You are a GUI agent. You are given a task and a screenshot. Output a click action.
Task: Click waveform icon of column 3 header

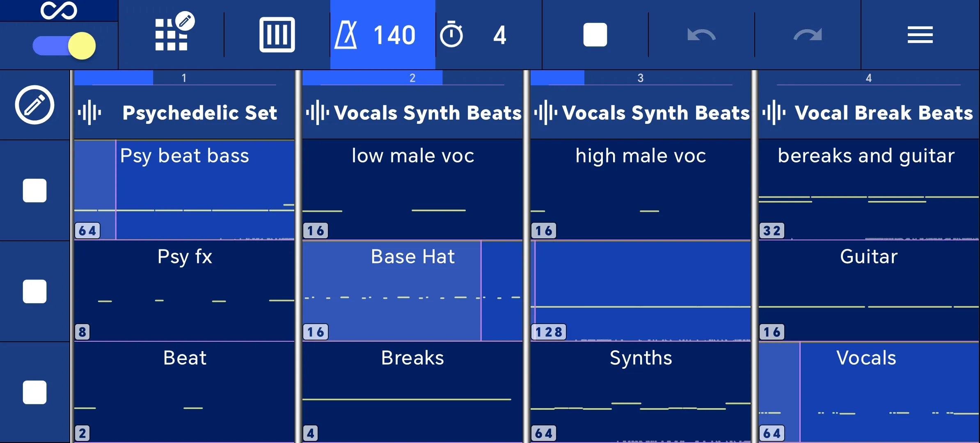click(x=545, y=112)
